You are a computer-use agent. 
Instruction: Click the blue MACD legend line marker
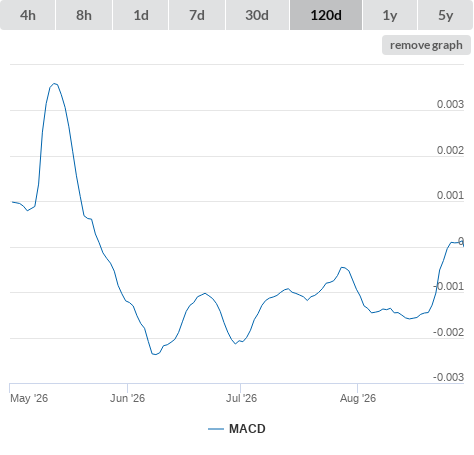pyautogui.click(x=216, y=429)
